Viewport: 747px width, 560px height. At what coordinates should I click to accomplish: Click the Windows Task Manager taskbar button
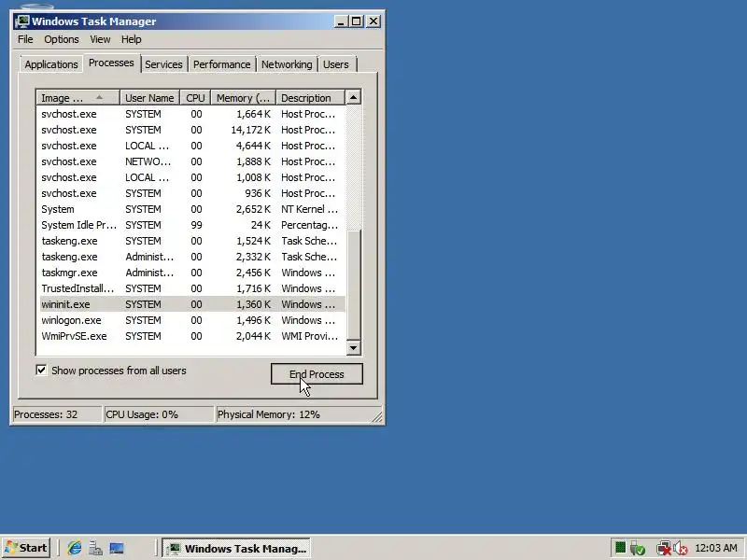(x=236, y=548)
